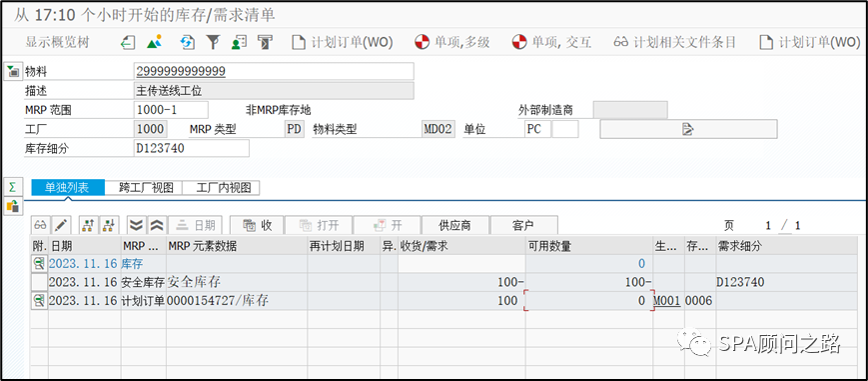
Task: Switch to 单独列表 tab
Action: pos(68,187)
